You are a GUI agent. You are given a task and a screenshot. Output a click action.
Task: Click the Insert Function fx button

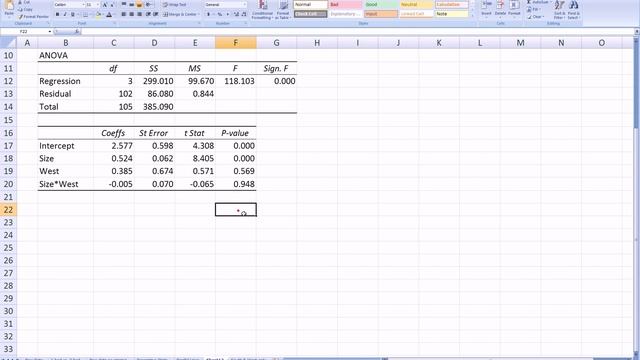(x=77, y=31)
